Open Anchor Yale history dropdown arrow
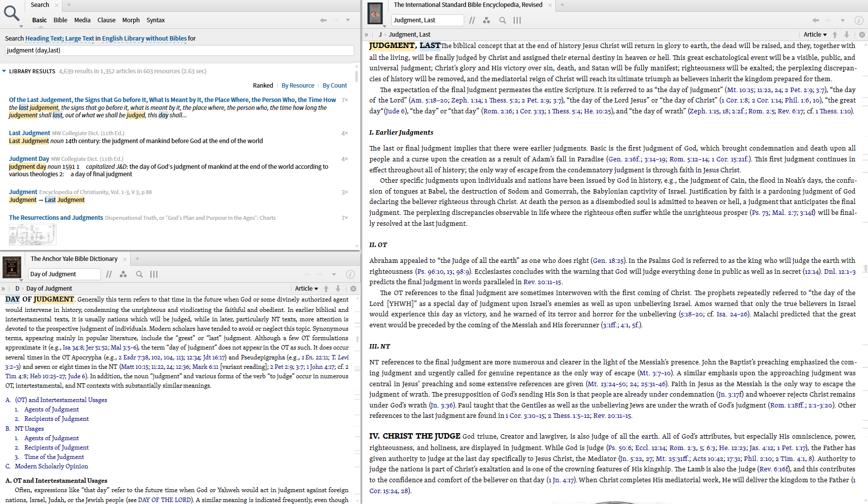 334,274
